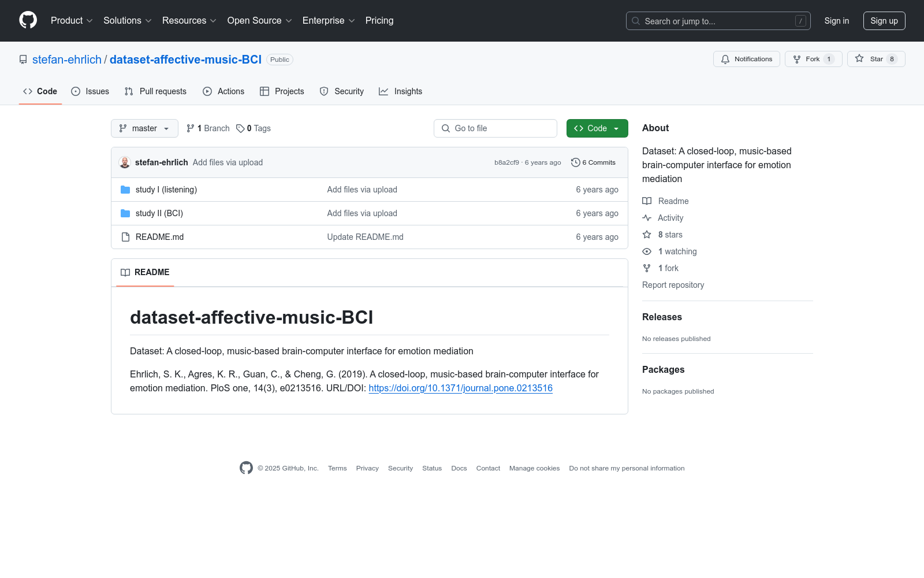Open the green Code dropdown button
Image resolution: width=924 pixels, height=578 pixels.
click(x=597, y=128)
